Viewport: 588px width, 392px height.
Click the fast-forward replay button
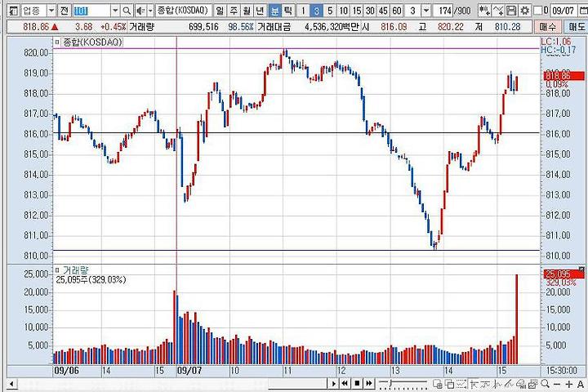pos(369,383)
